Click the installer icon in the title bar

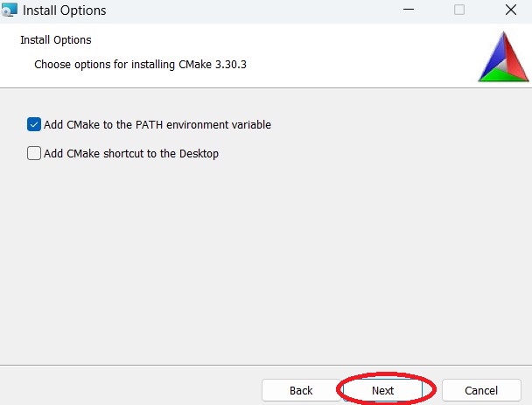coord(10,10)
